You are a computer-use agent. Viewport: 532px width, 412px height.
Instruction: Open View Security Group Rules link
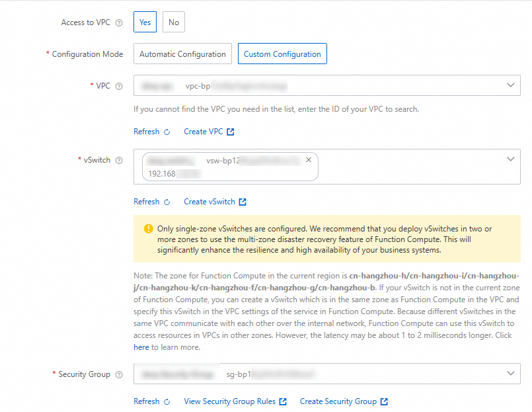coord(230,401)
